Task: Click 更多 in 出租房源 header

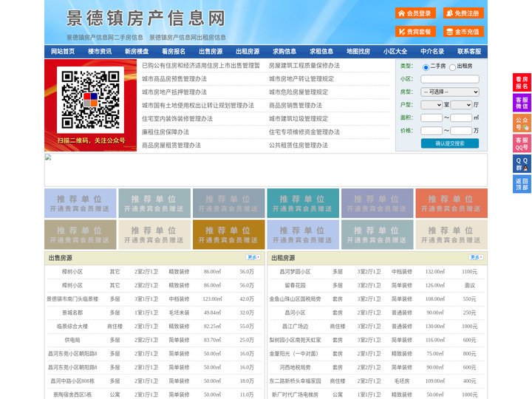Action: click(476, 258)
